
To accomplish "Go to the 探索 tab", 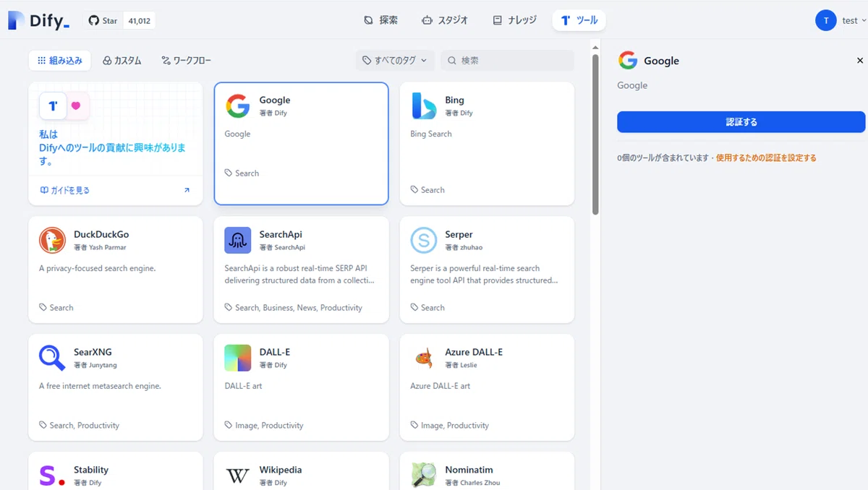I will 381,20.
